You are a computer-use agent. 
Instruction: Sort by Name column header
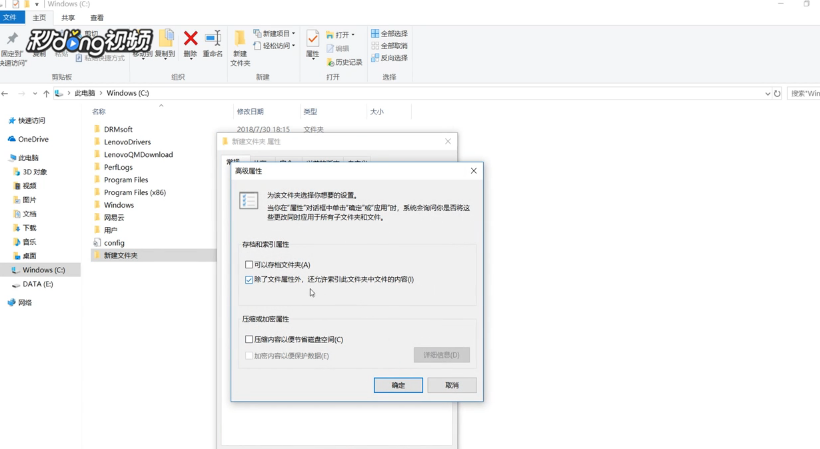pos(99,112)
